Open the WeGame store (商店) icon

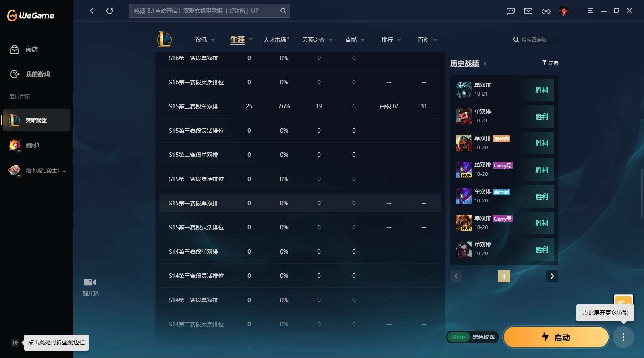point(15,49)
